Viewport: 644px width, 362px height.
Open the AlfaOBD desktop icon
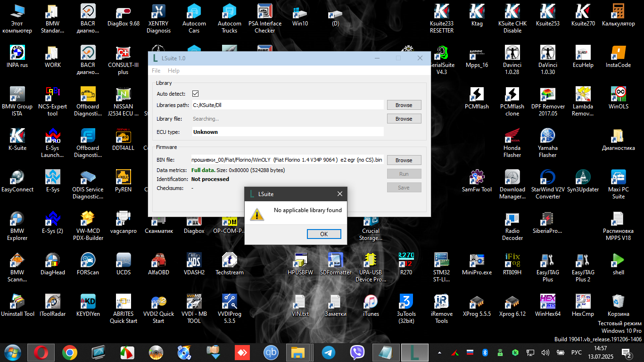[159, 264]
